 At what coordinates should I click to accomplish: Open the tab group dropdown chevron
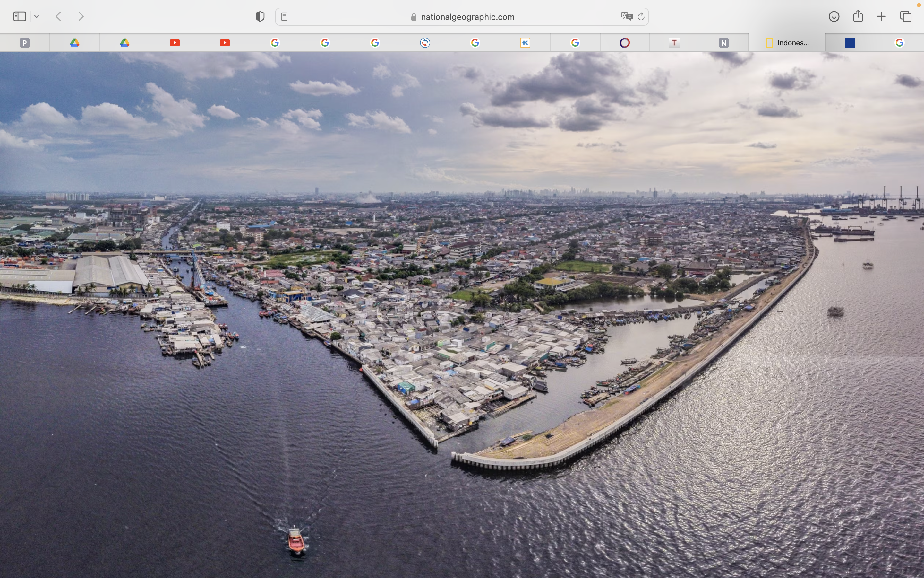coord(37,16)
